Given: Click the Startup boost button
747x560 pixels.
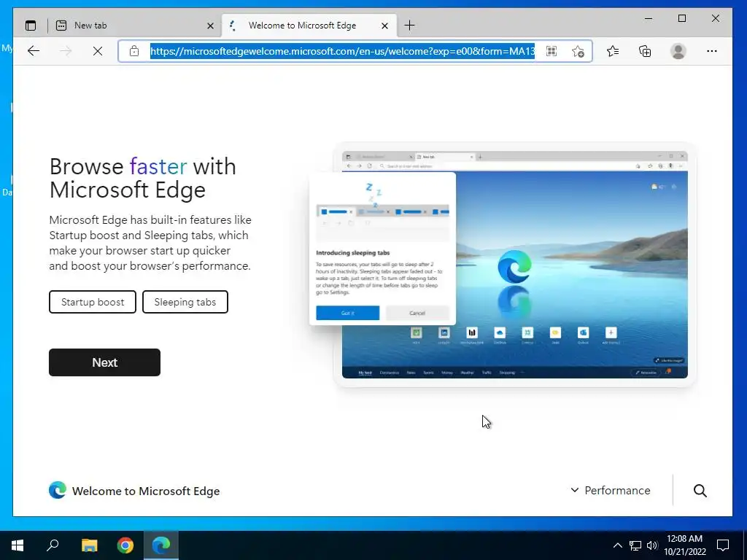Looking at the screenshot, I should [93, 302].
